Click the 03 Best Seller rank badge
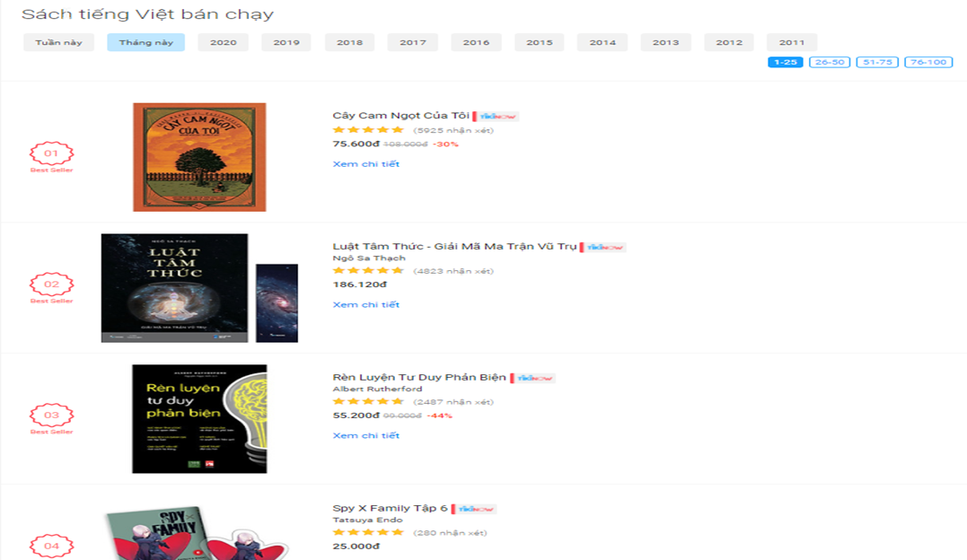967x560 pixels. coord(52,418)
